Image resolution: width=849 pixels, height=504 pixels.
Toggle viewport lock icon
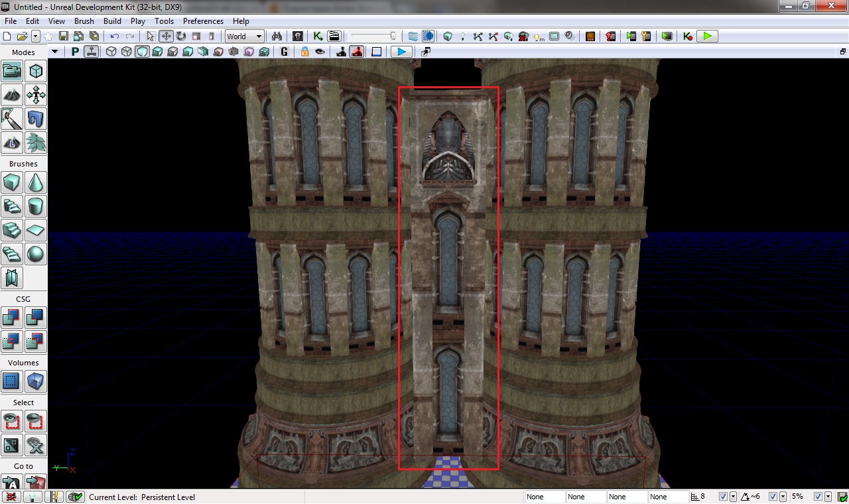[x=304, y=52]
